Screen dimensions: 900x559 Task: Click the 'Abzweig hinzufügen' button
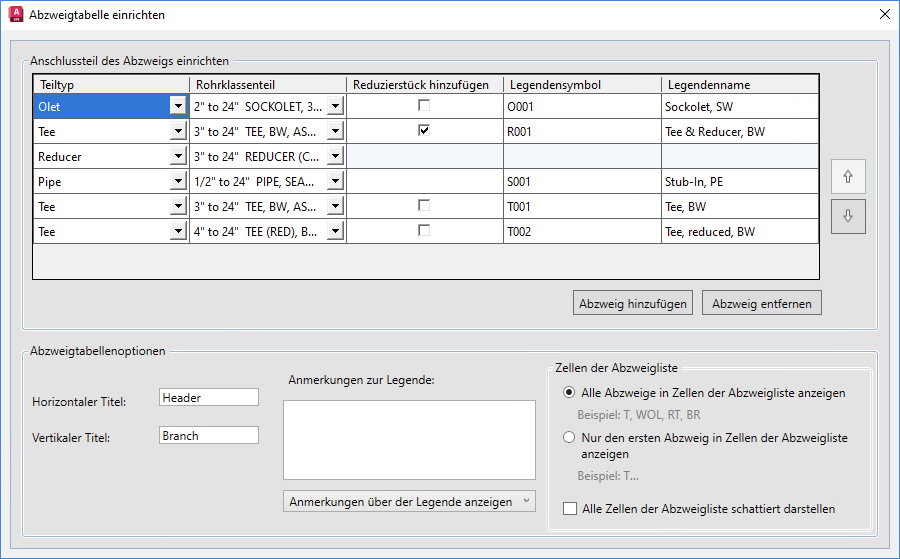click(x=634, y=303)
